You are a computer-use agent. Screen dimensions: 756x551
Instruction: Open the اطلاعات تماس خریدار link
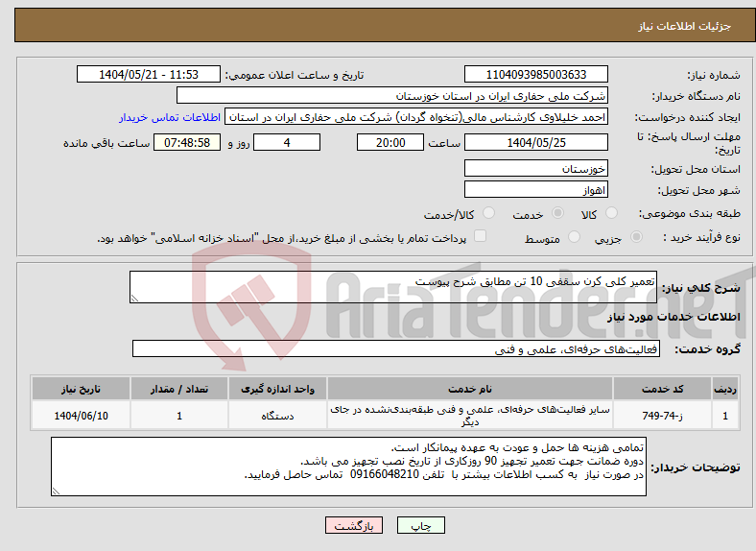(x=170, y=117)
